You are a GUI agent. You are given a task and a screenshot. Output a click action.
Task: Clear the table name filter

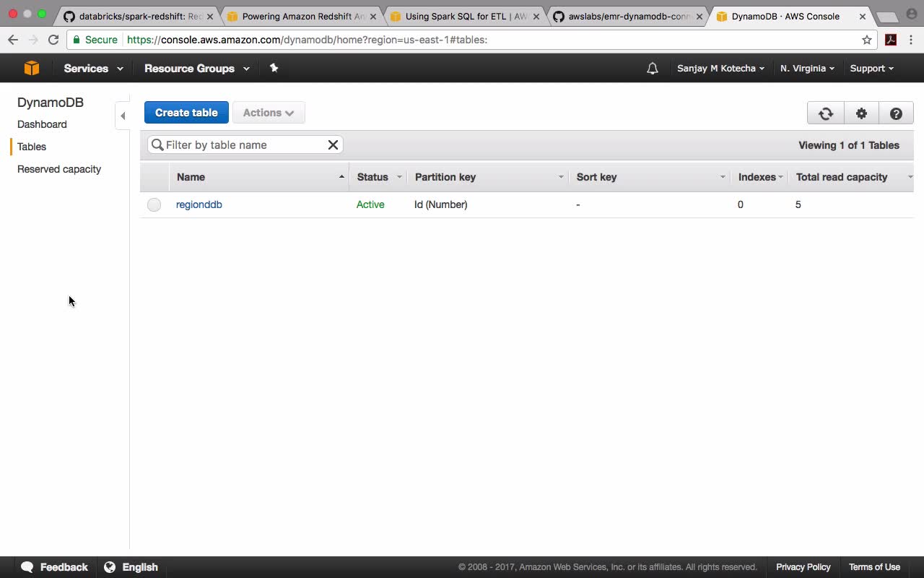333,144
